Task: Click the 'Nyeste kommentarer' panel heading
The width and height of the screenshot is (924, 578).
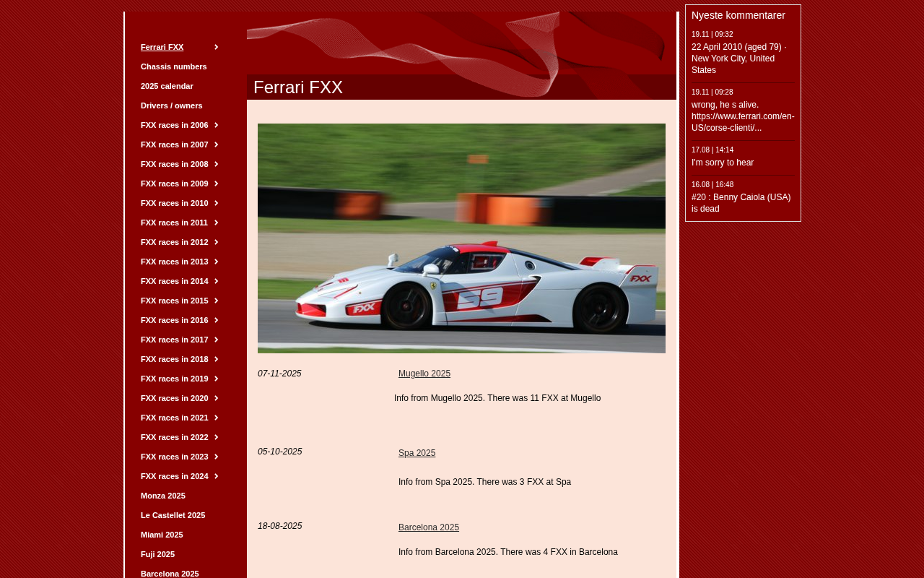Action: coord(738,15)
